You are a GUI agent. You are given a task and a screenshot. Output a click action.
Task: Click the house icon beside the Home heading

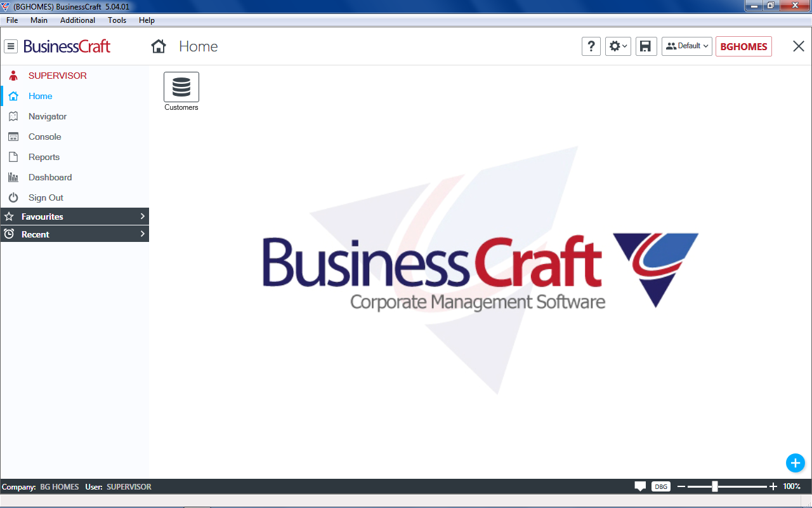coord(159,46)
